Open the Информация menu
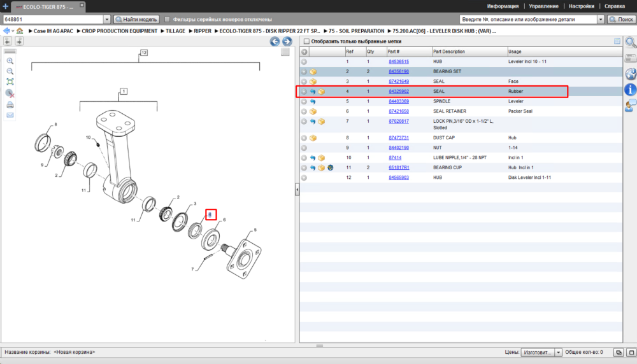The height and width of the screenshot is (364, 637). coord(503,6)
